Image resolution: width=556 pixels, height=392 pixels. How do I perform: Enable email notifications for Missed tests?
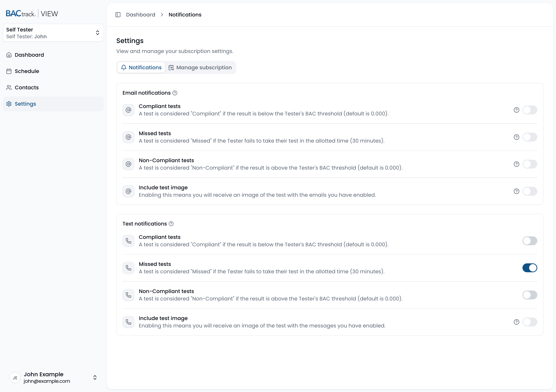530,137
